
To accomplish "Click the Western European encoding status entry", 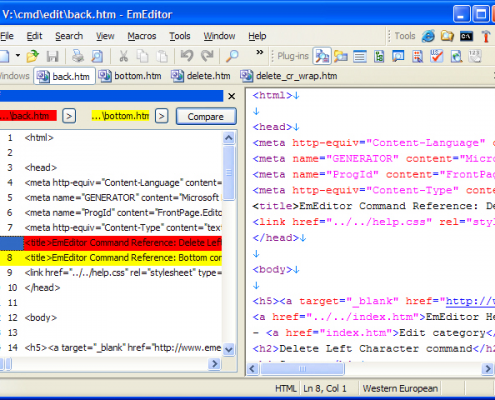I will 400,389.
